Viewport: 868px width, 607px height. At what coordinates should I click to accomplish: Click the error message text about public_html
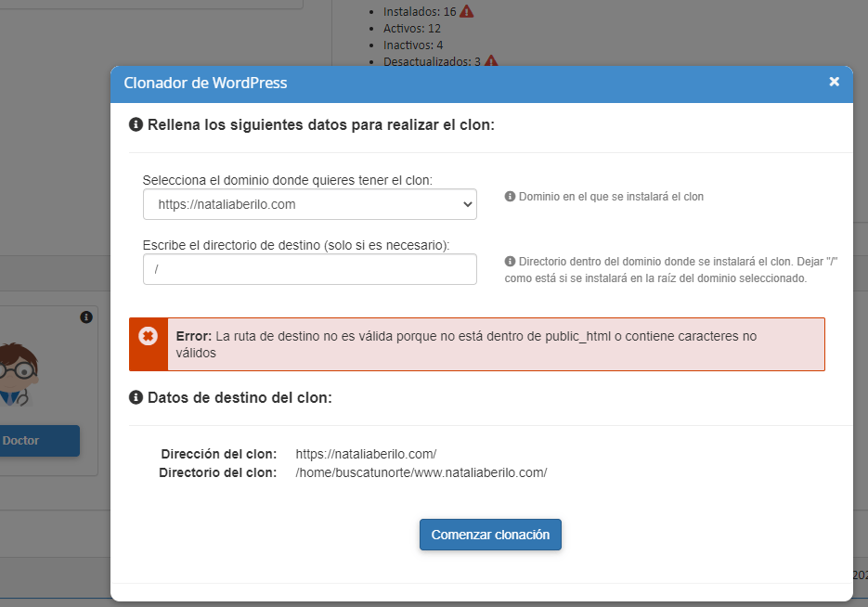click(466, 344)
